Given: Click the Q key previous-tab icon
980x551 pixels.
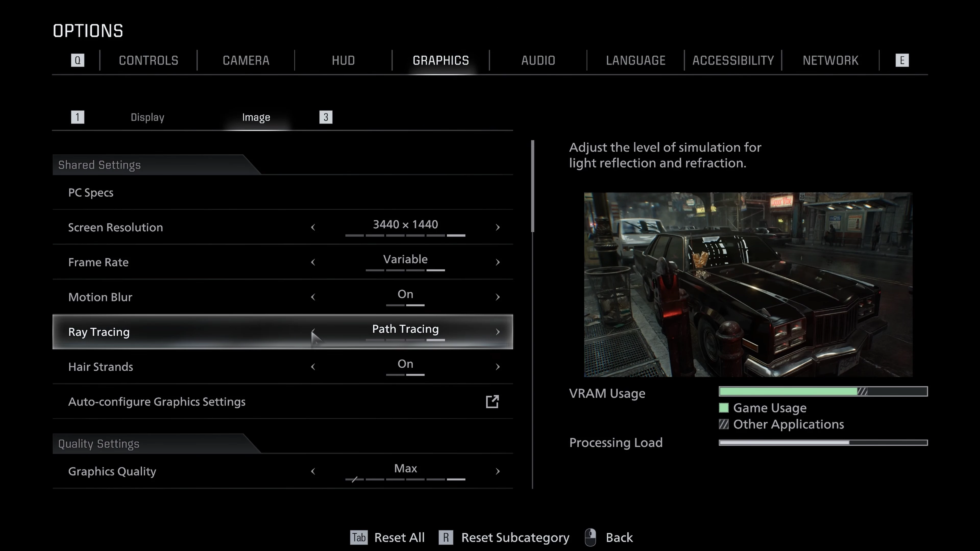Looking at the screenshot, I should tap(78, 60).
